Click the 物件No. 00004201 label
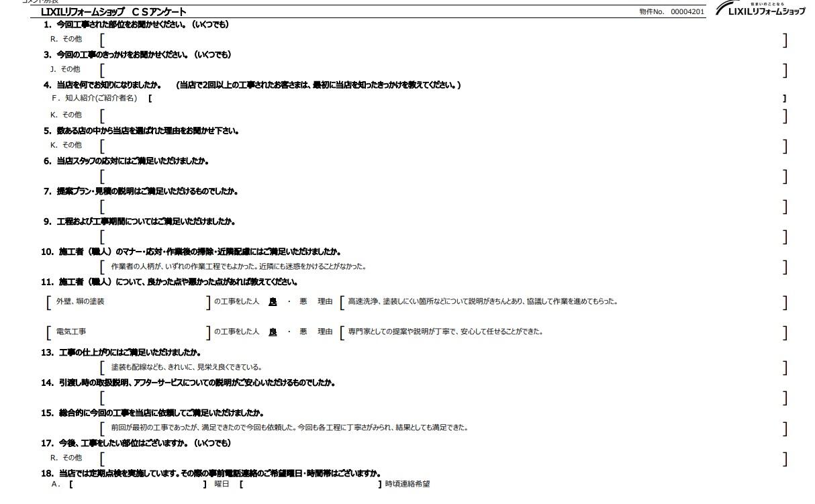 pos(672,12)
